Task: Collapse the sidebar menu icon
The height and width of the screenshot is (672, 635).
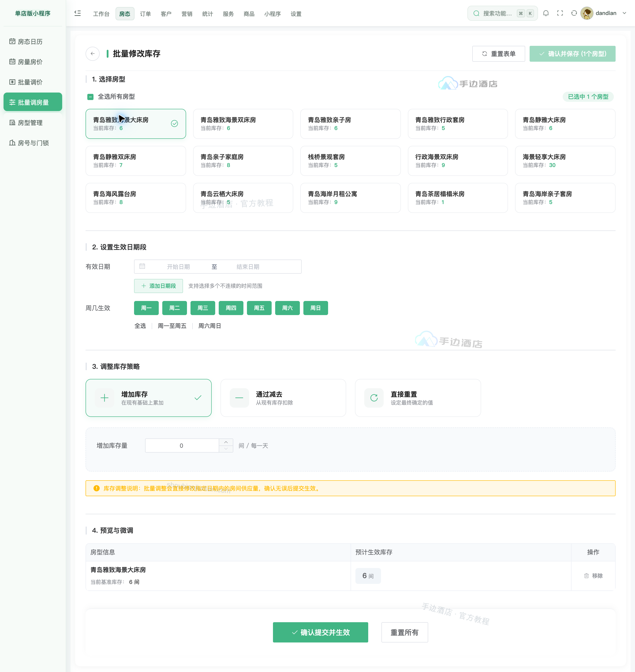Action: [78, 13]
